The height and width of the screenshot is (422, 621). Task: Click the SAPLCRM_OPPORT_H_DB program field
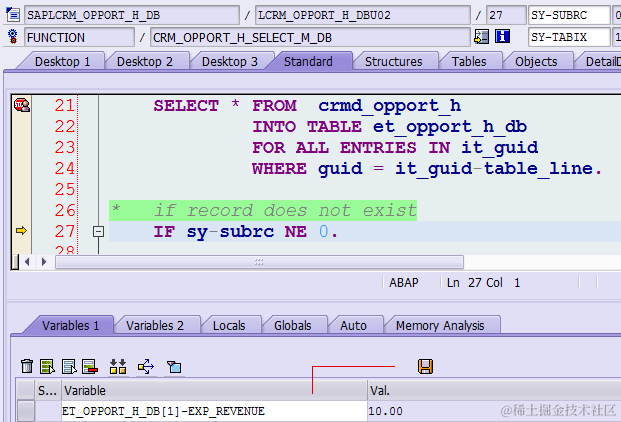tap(132, 15)
